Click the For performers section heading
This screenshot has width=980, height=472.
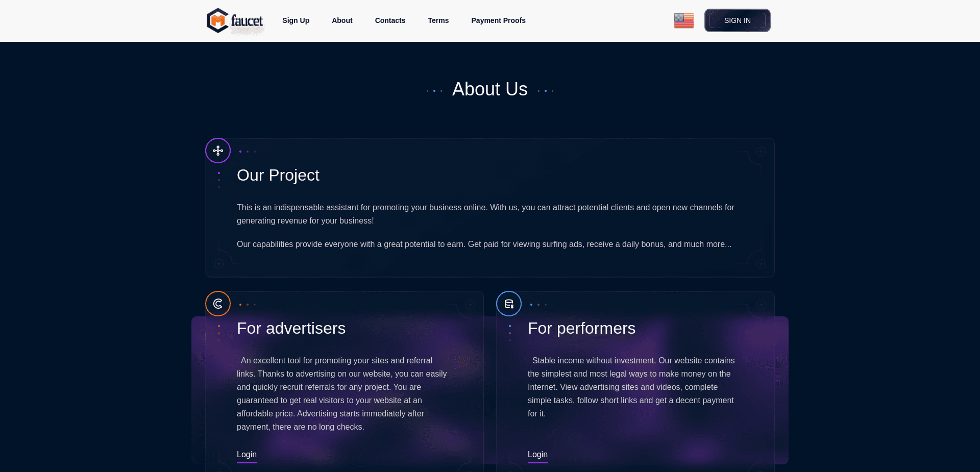(x=581, y=329)
